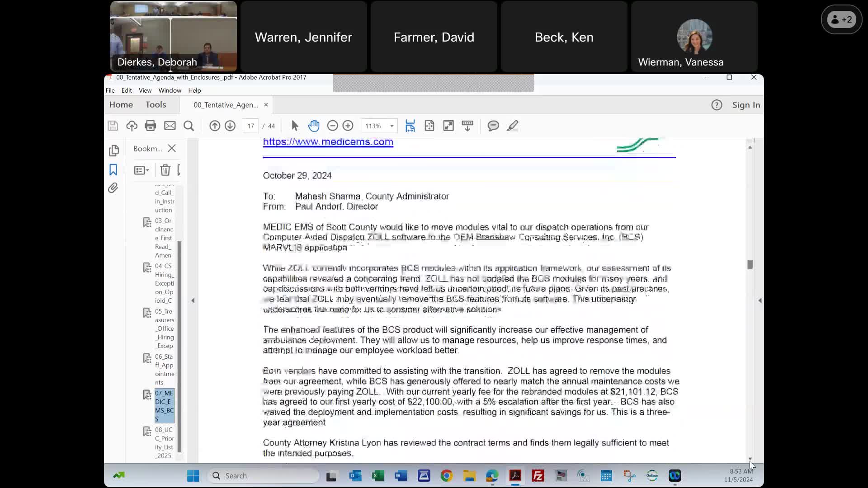Open help question mark icon
The height and width of the screenshot is (488, 868).
click(717, 105)
